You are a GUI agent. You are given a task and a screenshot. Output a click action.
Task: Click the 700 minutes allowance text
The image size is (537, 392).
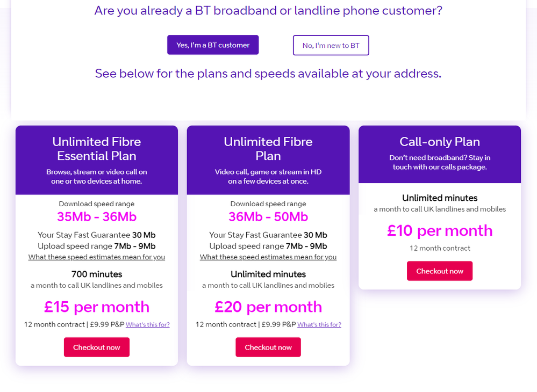(x=97, y=274)
